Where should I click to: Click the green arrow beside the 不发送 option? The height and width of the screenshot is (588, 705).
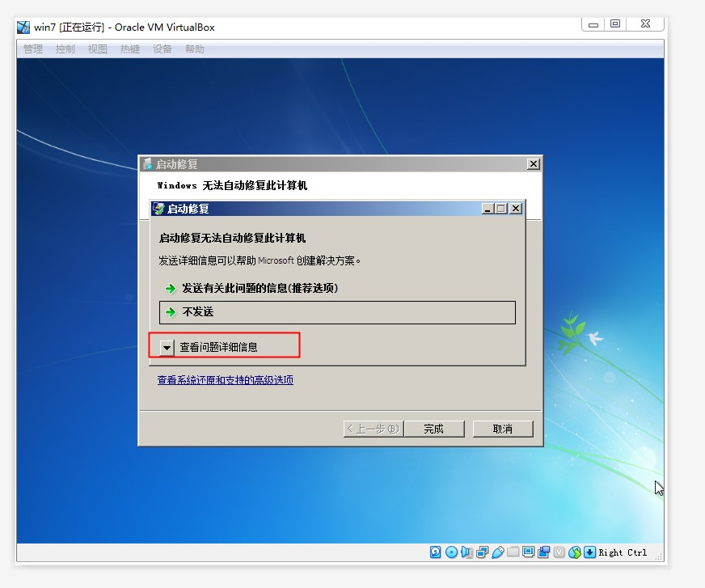click(x=171, y=311)
